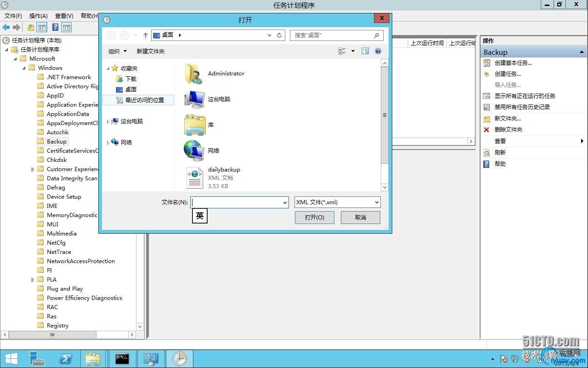
Task: Click the console tree horizontal scrollbar thumb
Action: (52, 335)
